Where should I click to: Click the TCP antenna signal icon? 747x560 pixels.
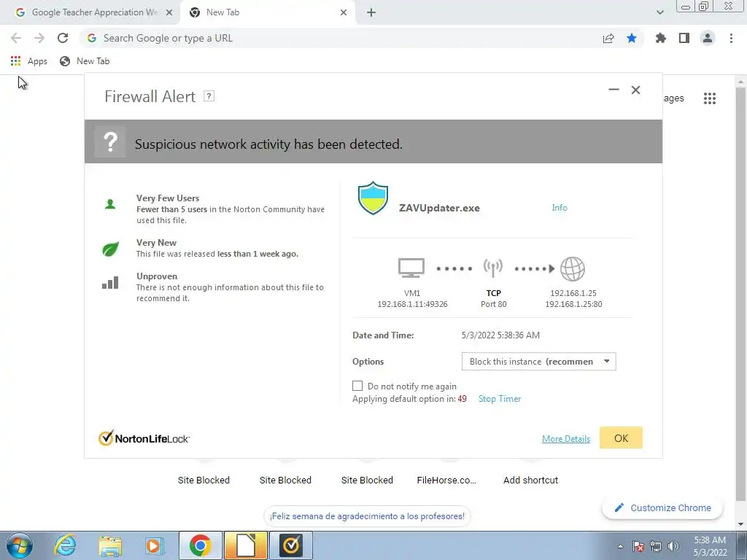(x=493, y=268)
